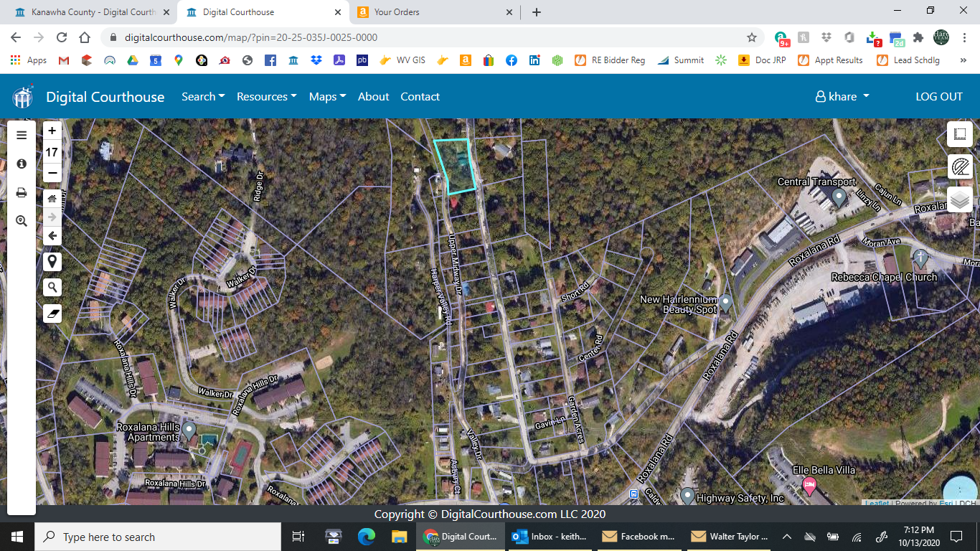Click the protractor angle measurement tool
The width and height of the screenshot is (980, 551).
[960, 166]
